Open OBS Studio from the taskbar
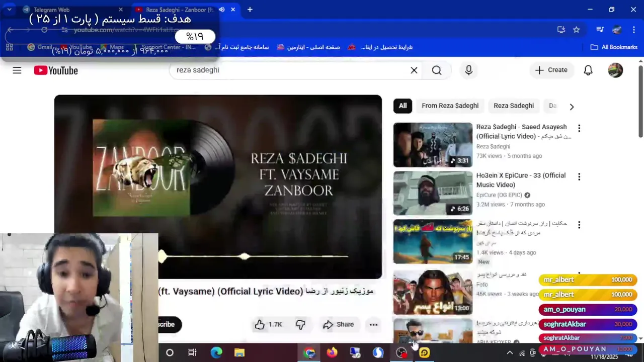 [401, 353]
